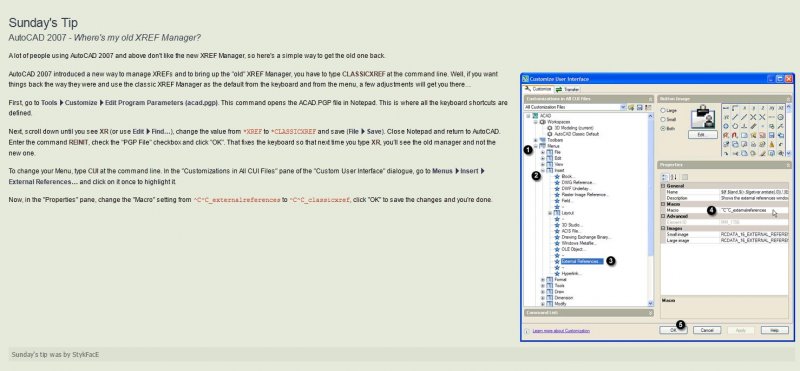Expand the Layout submenu node

pyautogui.click(x=550, y=213)
